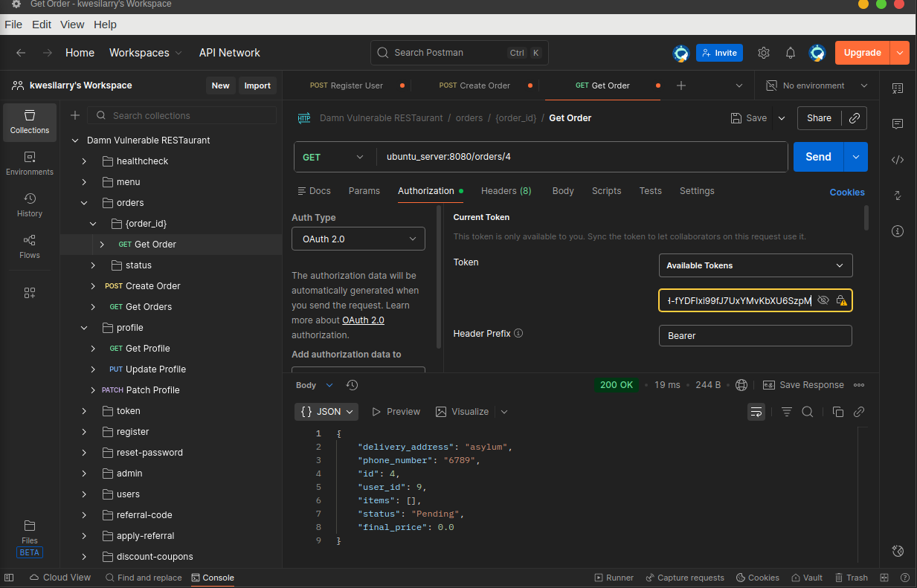Follow the OAuth 2.0 learn more link
The width and height of the screenshot is (917, 588).
pos(363,320)
